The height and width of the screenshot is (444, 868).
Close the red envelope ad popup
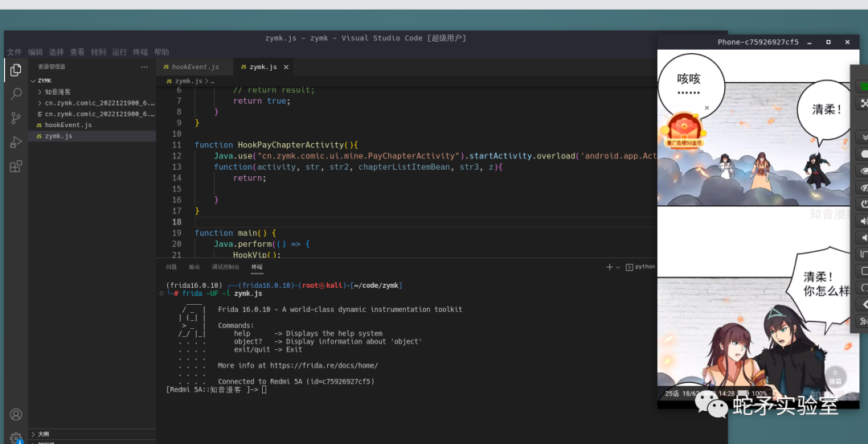tap(706, 108)
